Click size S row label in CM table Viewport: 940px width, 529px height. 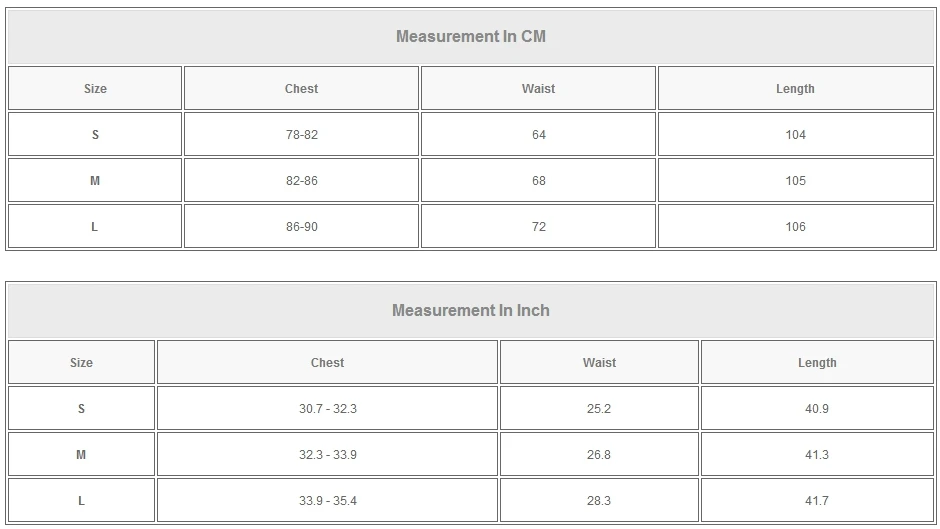point(95,135)
